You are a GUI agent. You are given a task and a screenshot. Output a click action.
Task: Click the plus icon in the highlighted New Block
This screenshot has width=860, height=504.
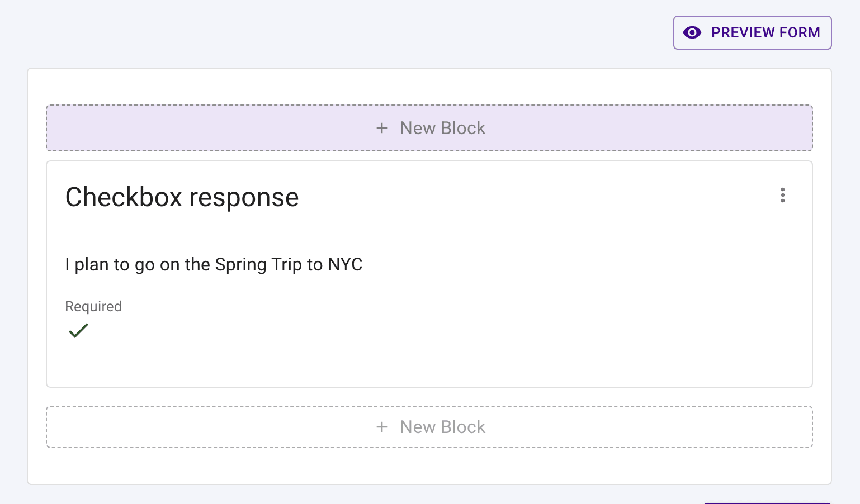[x=382, y=128]
